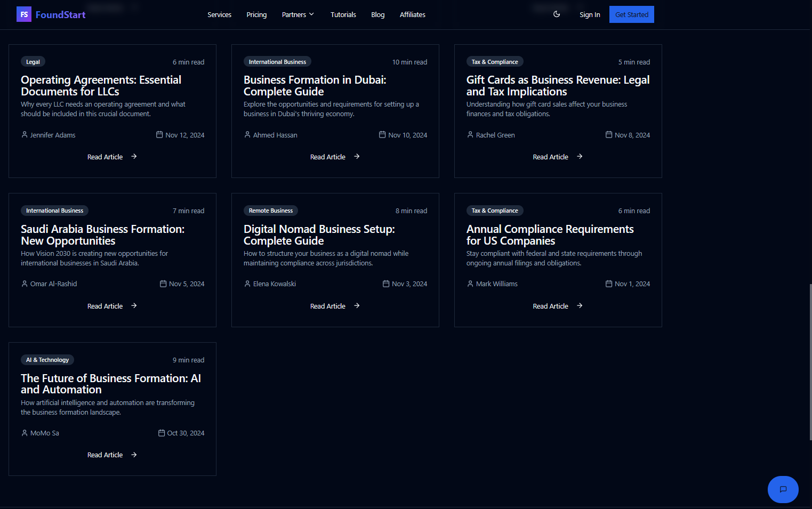Read Article for Gift Cards as Revenue
The image size is (812, 509).
pos(558,157)
